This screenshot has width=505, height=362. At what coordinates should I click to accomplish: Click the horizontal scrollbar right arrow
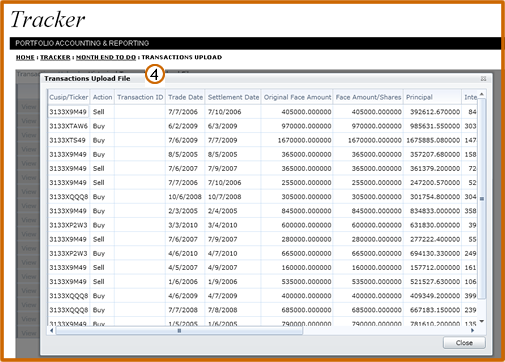(472, 331)
